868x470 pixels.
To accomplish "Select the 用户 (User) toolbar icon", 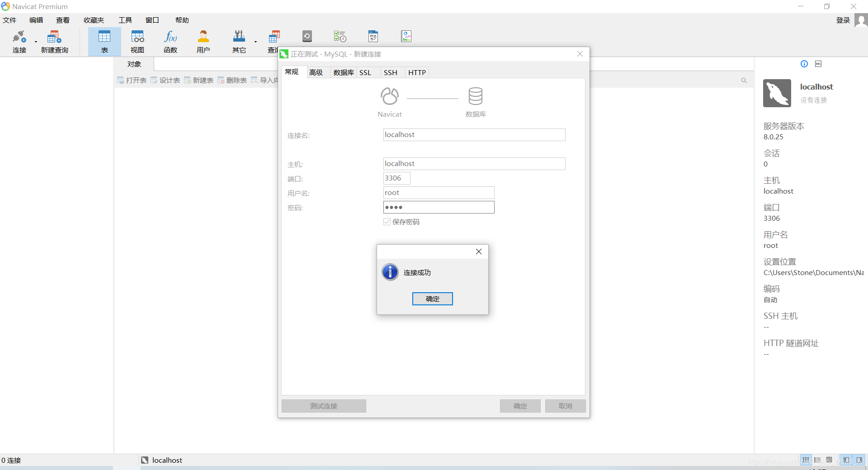I will (203, 41).
